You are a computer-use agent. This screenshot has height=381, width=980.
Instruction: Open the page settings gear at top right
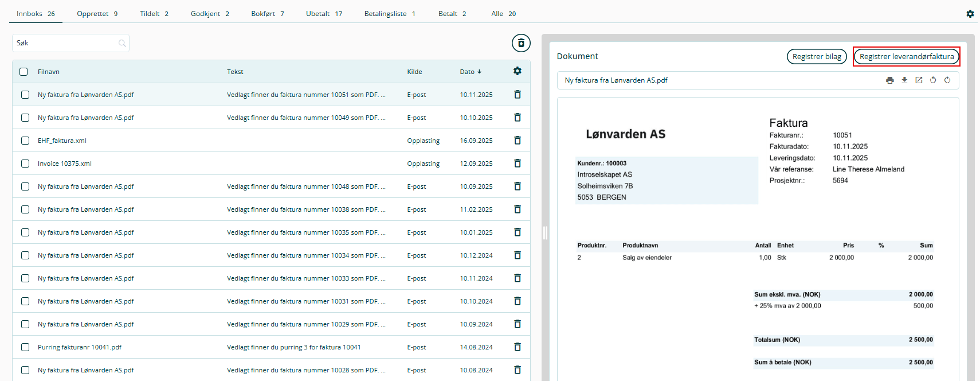click(x=970, y=14)
